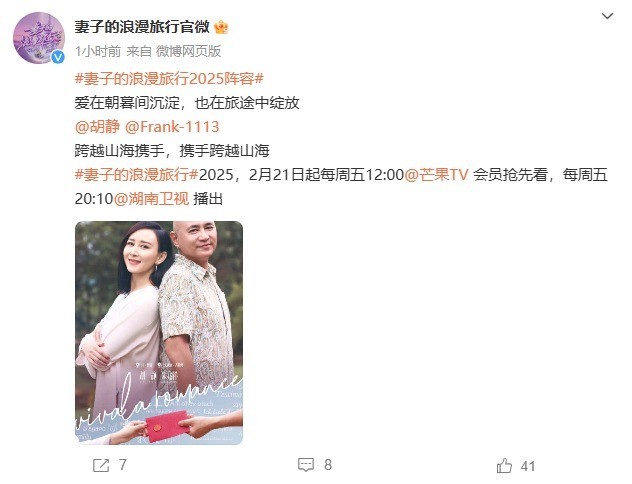Screen dimensions: 632x484
Task: Click the comment count 8
Action: [x=328, y=465]
